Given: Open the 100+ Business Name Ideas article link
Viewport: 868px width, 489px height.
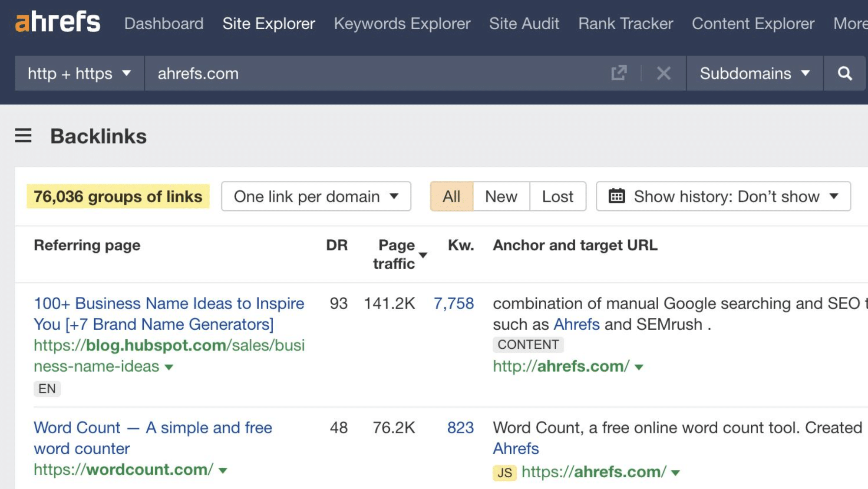Looking at the screenshot, I should [169, 314].
